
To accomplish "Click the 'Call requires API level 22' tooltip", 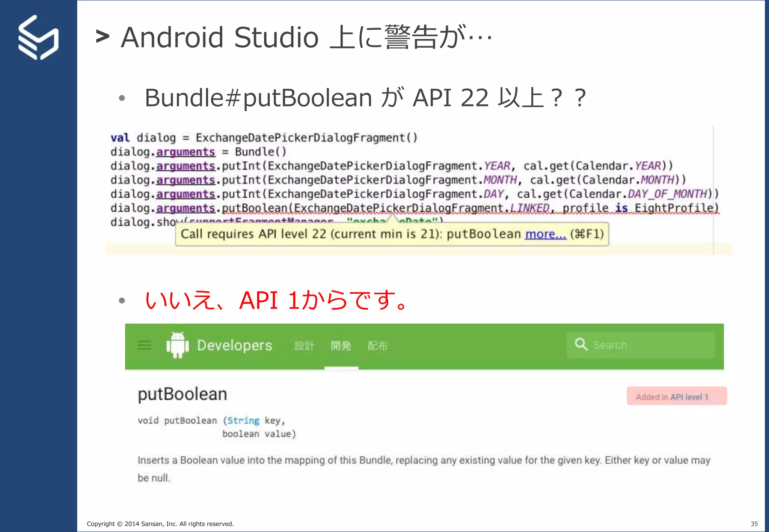I will (x=392, y=234).
